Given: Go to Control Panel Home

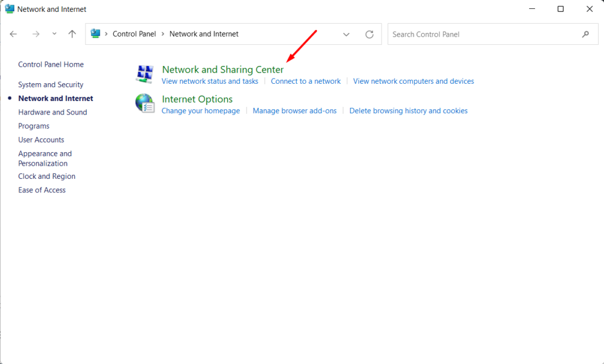Looking at the screenshot, I should [51, 64].
